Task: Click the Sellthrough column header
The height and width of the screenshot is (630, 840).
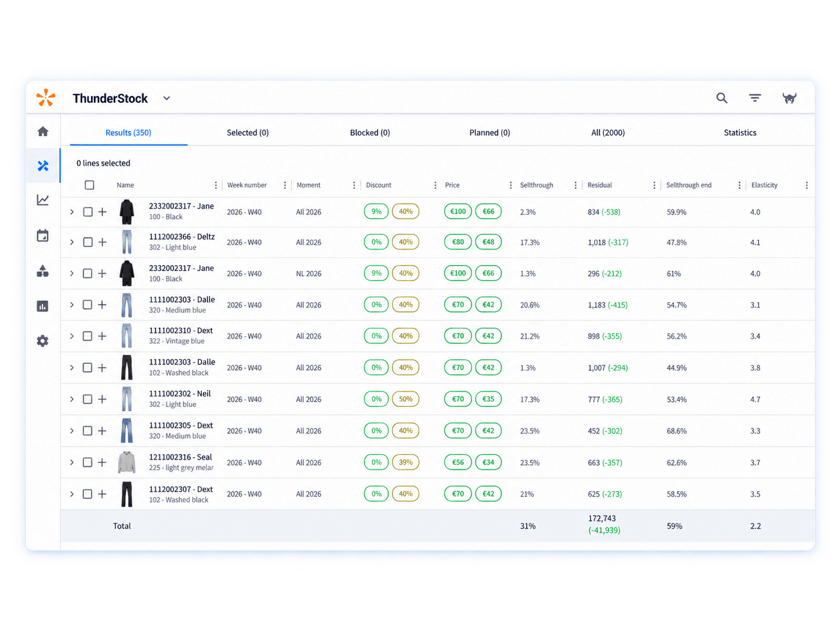Action: click(x=537, y=185)
